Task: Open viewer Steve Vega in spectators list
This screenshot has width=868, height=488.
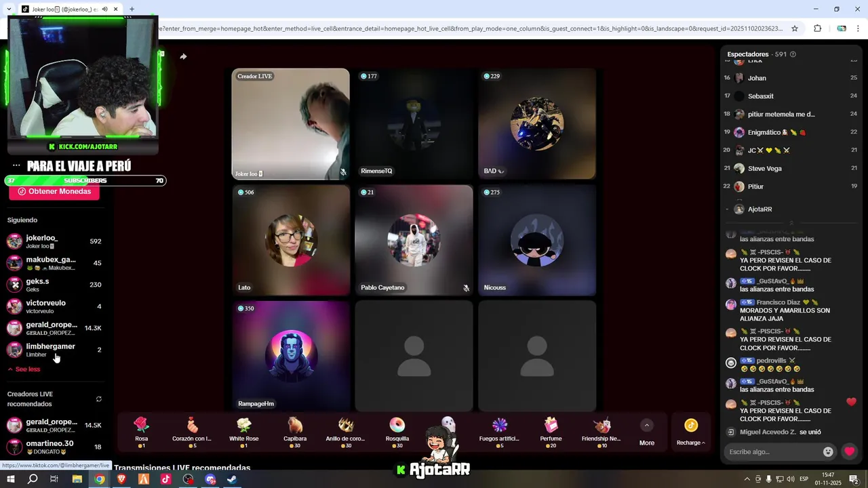Action: coord(791,168)
